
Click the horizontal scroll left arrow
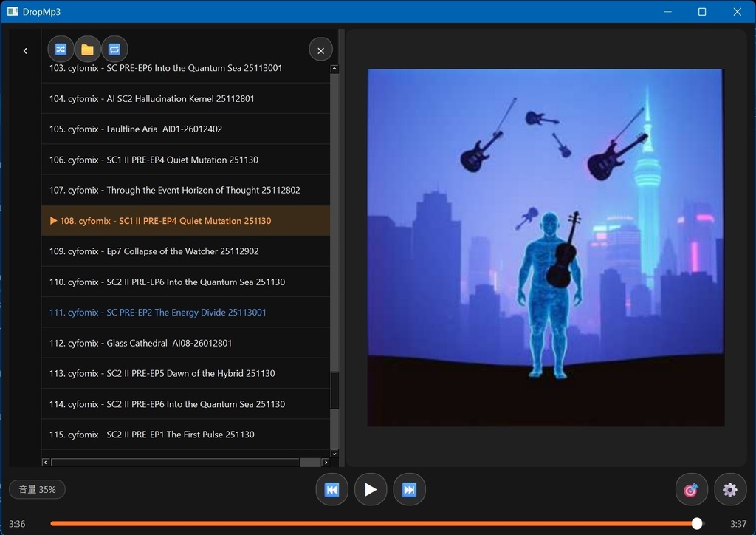[x=46, y=462]
